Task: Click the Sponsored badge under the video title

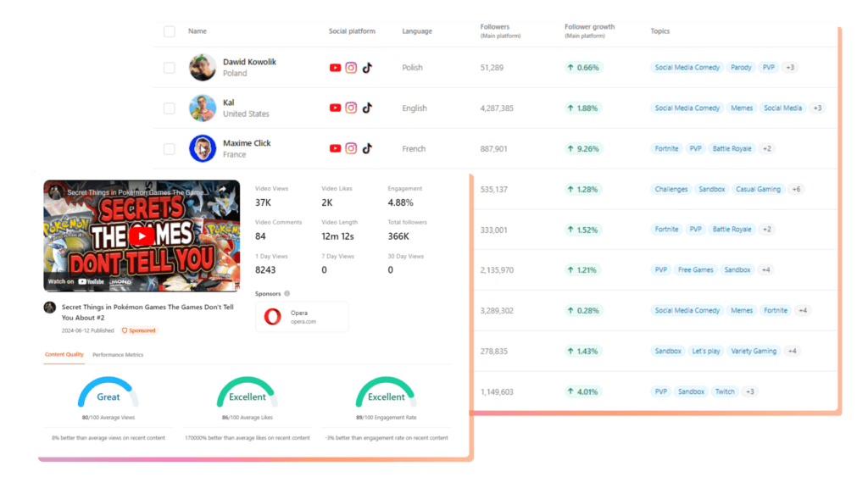Action: point(138,330)
